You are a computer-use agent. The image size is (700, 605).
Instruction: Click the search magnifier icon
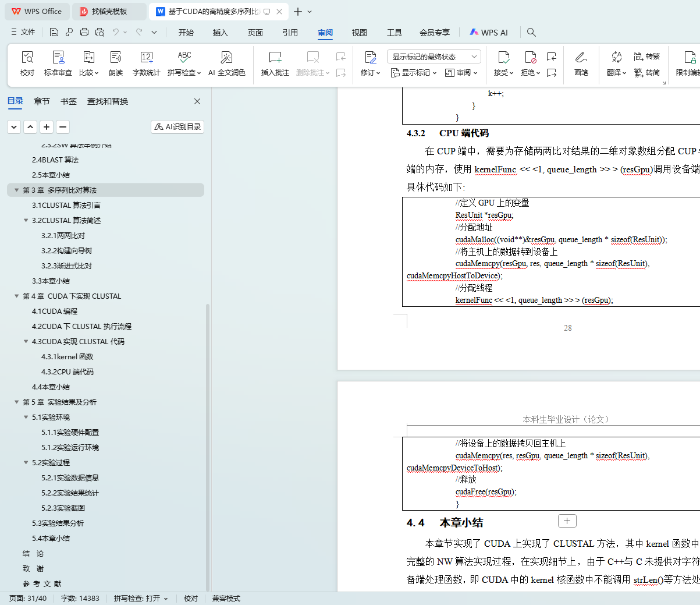tap(531, 33)
